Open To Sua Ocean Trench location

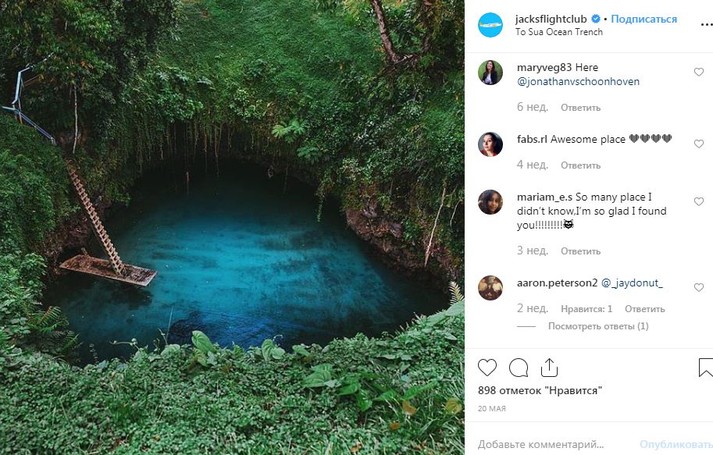click(558, 32)
